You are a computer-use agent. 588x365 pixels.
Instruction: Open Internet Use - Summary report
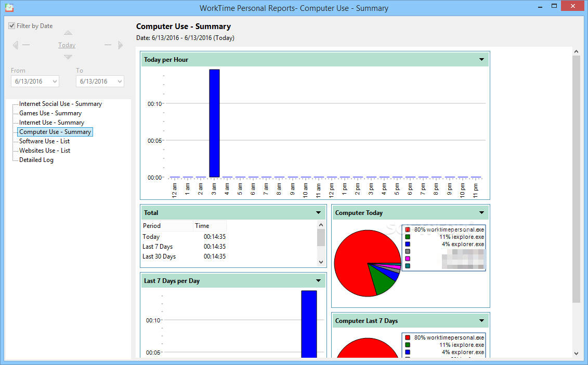pyautogui.click(x=52, y=123)
